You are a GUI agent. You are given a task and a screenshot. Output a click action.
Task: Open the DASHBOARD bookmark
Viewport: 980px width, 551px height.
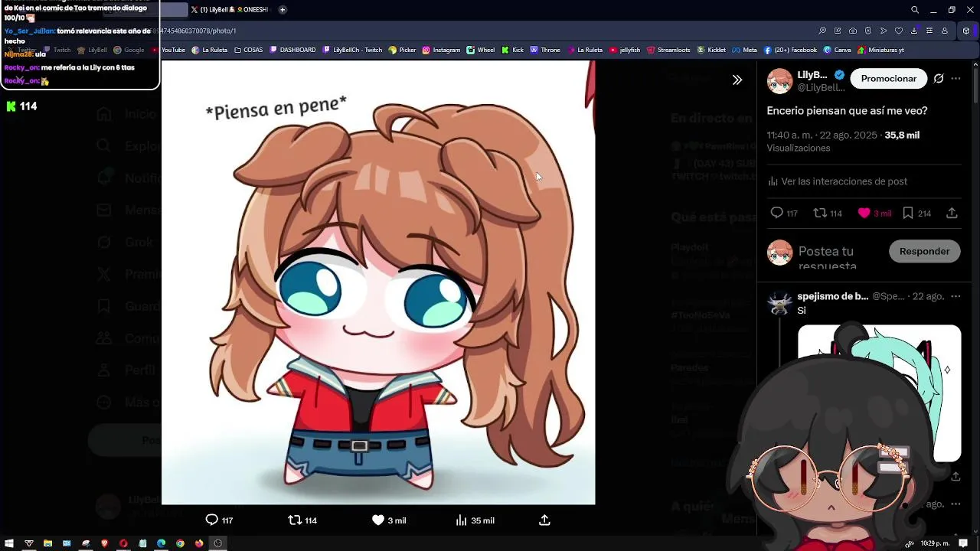pos(292,50)
